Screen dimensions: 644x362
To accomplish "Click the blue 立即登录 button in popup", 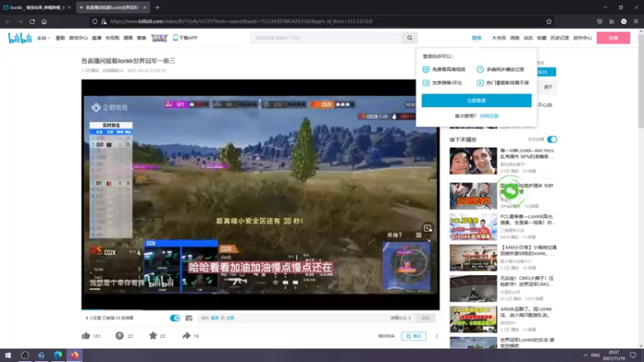I will coord(477,101).
